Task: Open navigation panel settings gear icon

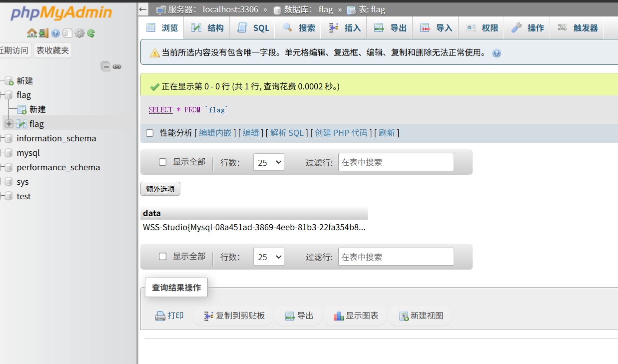Action: [79, 33]
